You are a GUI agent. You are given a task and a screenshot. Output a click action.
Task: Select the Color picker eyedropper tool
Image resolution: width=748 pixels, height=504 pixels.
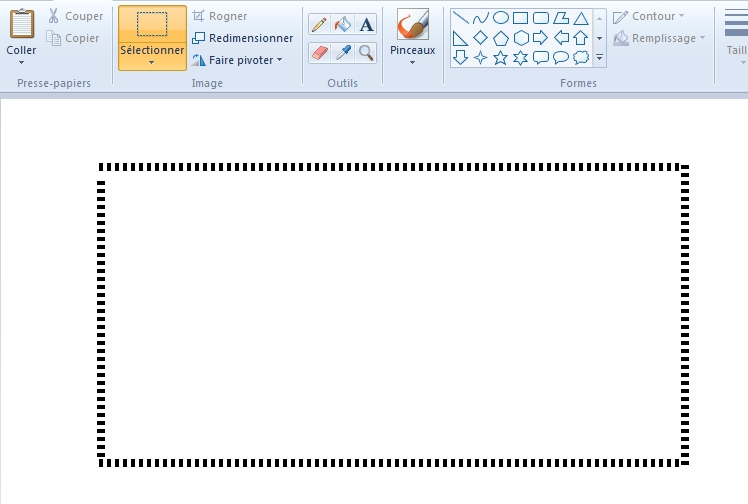click(x=343, y=52)
